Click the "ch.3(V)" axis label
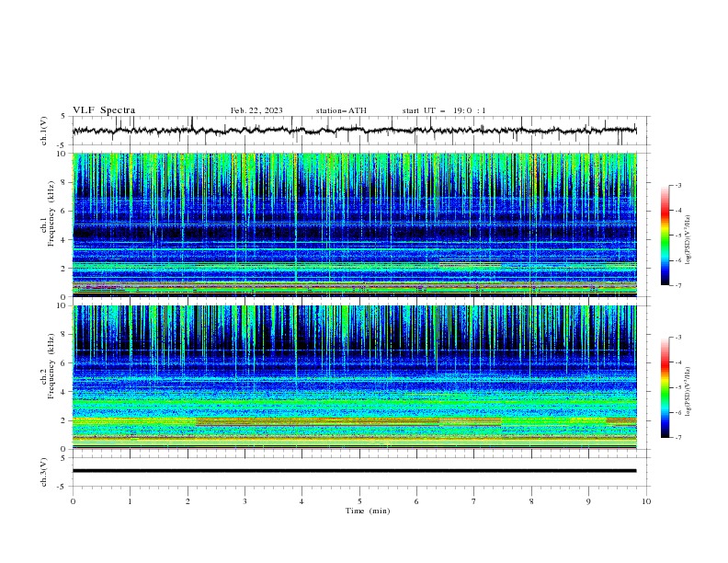 (43, 472)
